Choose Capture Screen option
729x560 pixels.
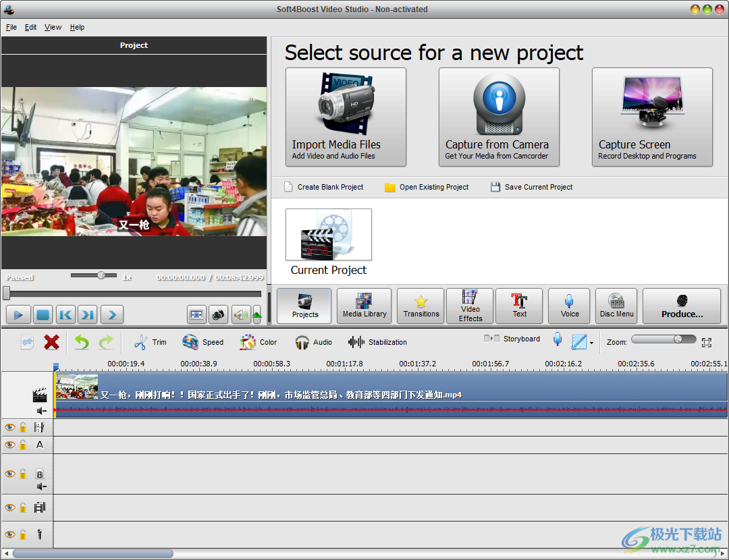click(x=652, y=117)
